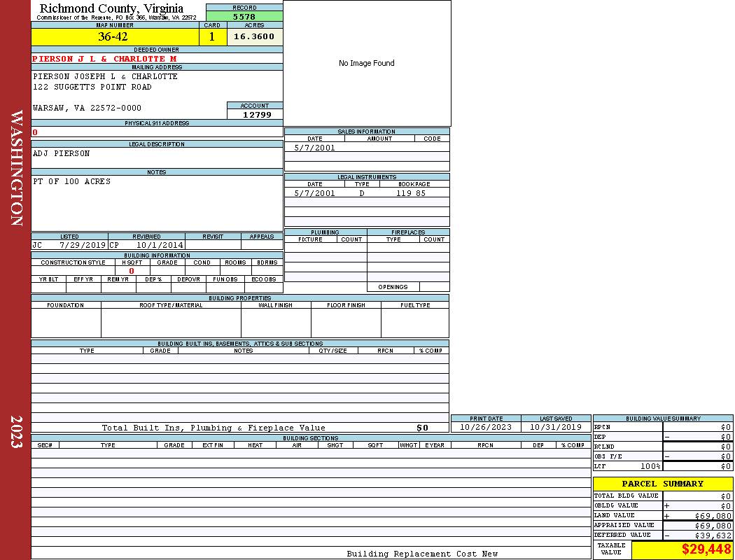Select the acres value 16.3600
The image size is (735, 560).
pos(254,36)
